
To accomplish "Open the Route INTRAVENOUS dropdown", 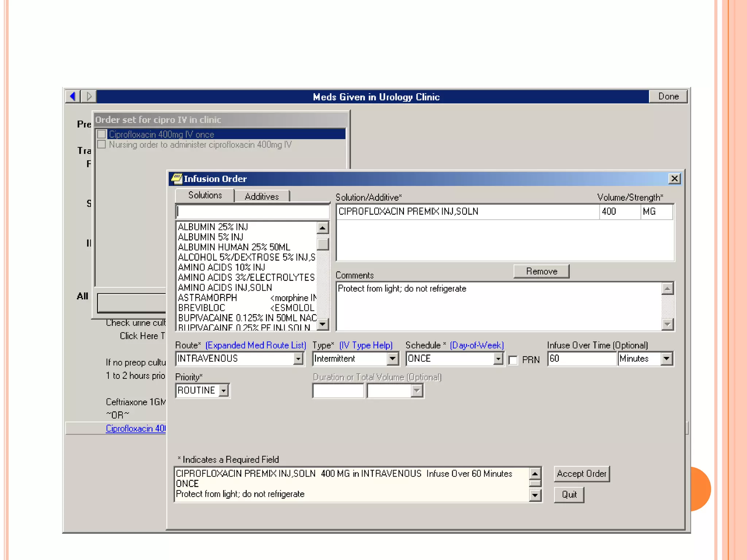I will tap(298, 359).
